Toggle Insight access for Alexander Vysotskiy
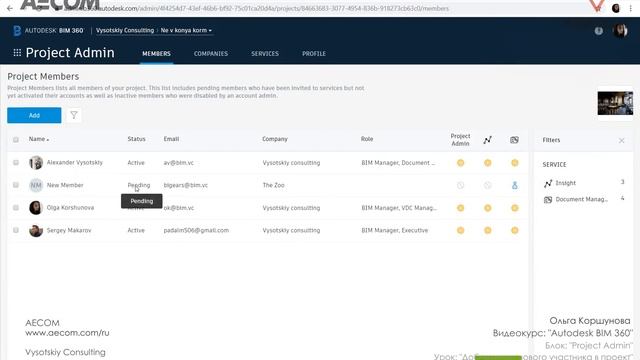 click(487, 163)
